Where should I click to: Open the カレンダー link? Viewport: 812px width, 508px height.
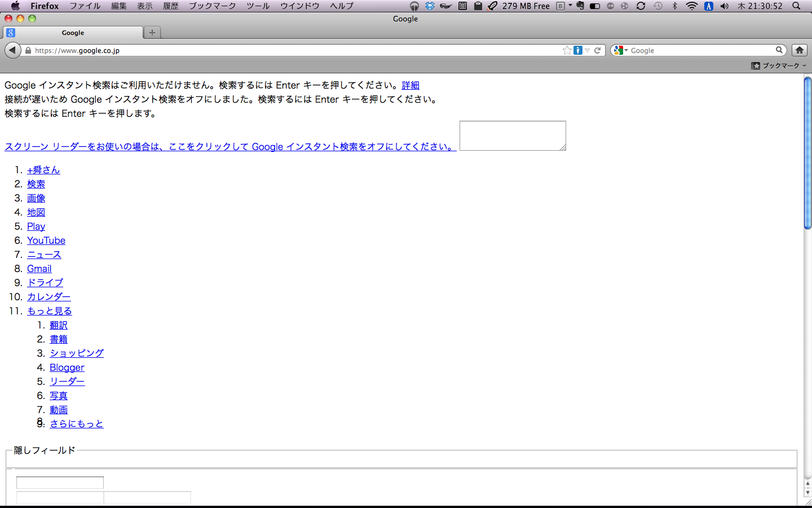[x=49, y=297]
